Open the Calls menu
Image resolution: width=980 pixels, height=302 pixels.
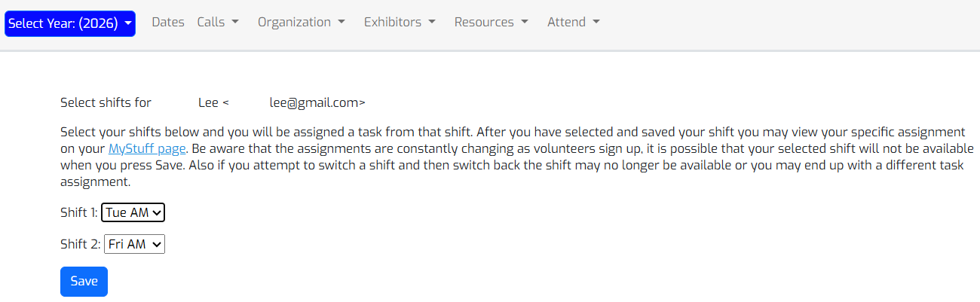218,22
